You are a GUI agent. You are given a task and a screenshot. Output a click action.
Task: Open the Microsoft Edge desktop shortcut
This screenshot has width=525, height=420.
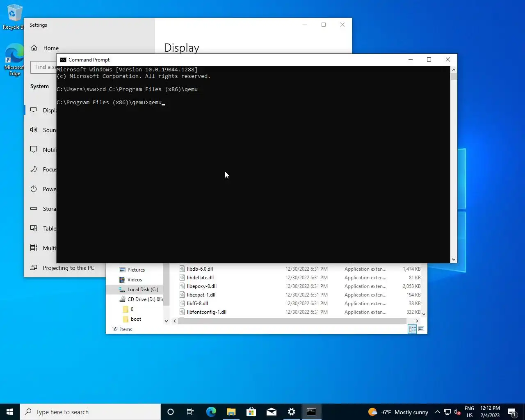pos(14,59)
